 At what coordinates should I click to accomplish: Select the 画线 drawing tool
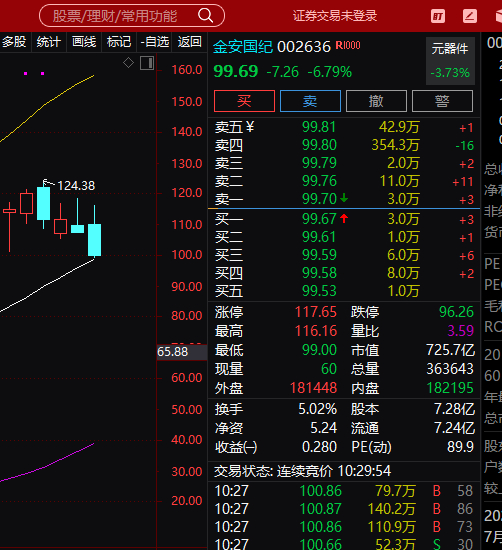coord(84,42)
